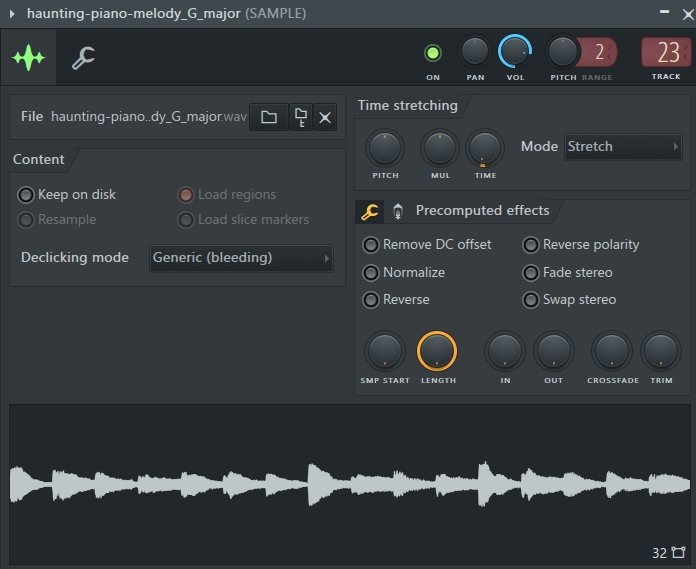Screen dimensions: 696x569
Task: Click the pitch RANGE value 2
Action: point(599,52)
